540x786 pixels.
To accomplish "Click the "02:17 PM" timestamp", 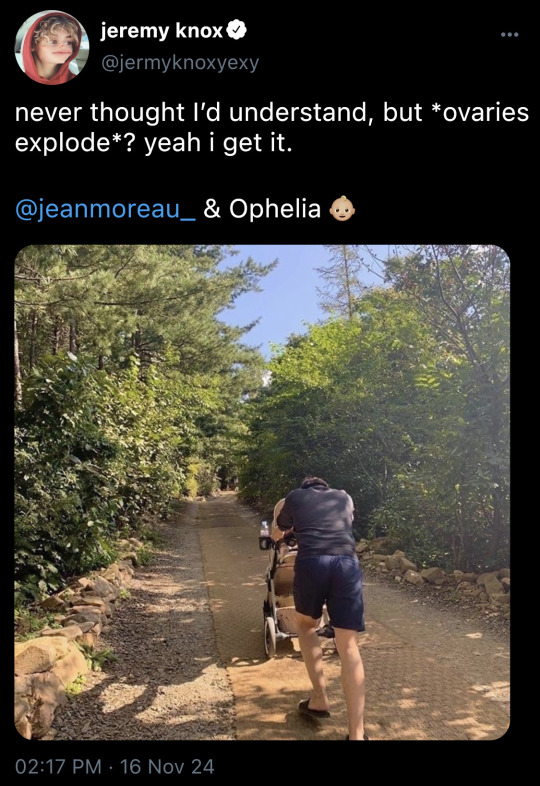I will point(58,766).
